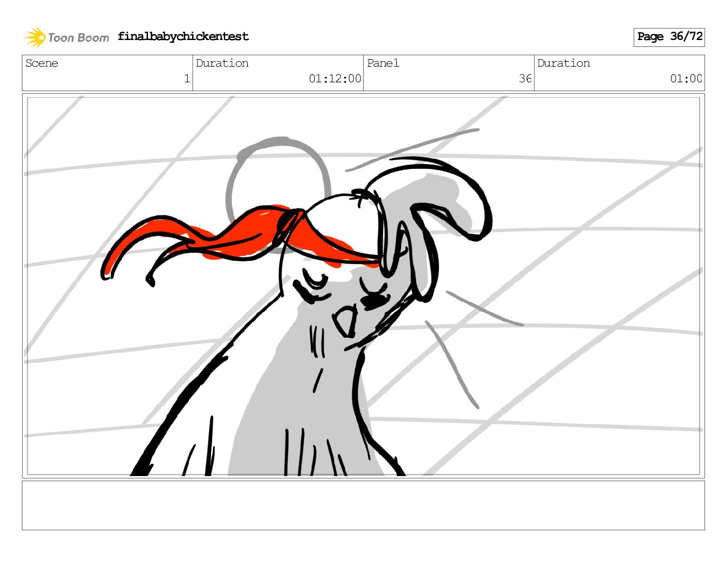Click the Toon Boom logo

pyautogui.click(x=67, y=37)
